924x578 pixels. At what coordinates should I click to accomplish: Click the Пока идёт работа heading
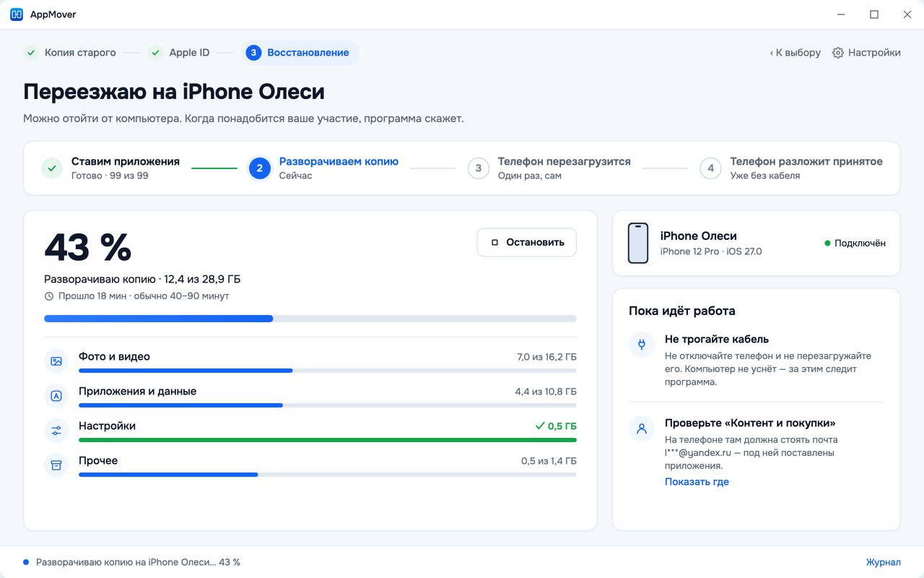(682, 311)
